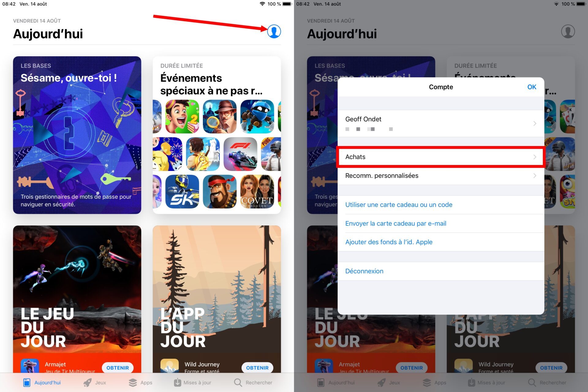Tap OBTENIR for Armajet
The height and width of the screenshot is (392, 588).
118,368
